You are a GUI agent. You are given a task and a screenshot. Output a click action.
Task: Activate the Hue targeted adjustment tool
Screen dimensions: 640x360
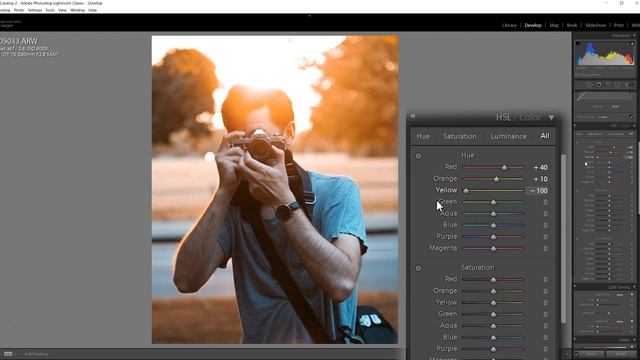tap(418, 156)
